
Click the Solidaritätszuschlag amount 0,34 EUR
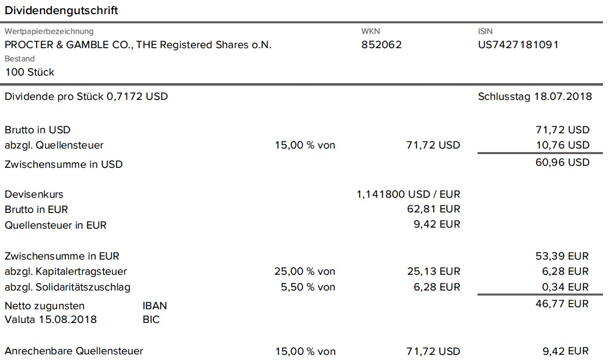coord(565,287)
